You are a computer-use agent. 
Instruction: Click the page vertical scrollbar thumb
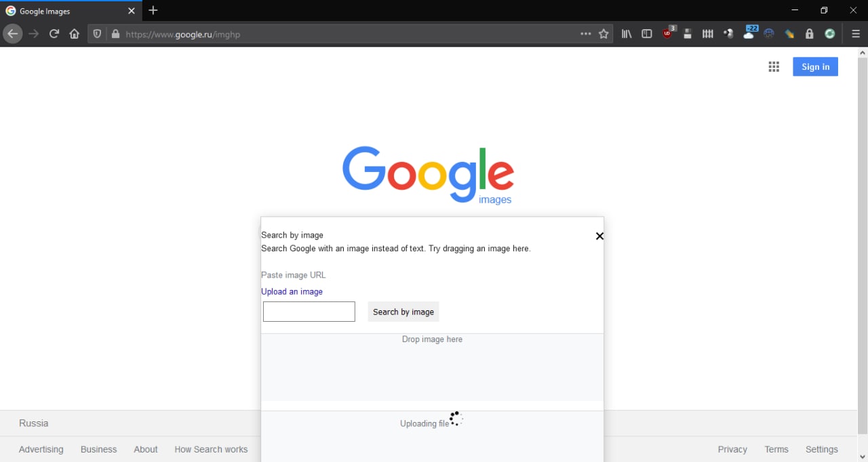point(863,246)
